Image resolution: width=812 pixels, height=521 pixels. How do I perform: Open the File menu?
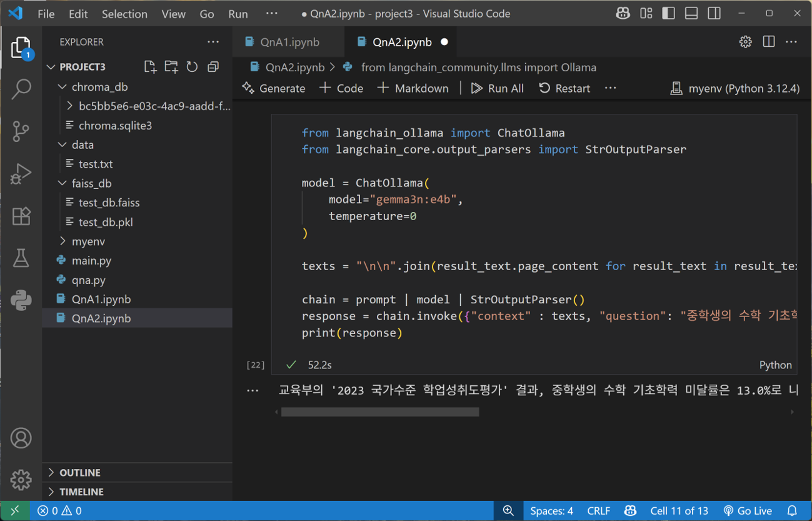pos(46,14)
